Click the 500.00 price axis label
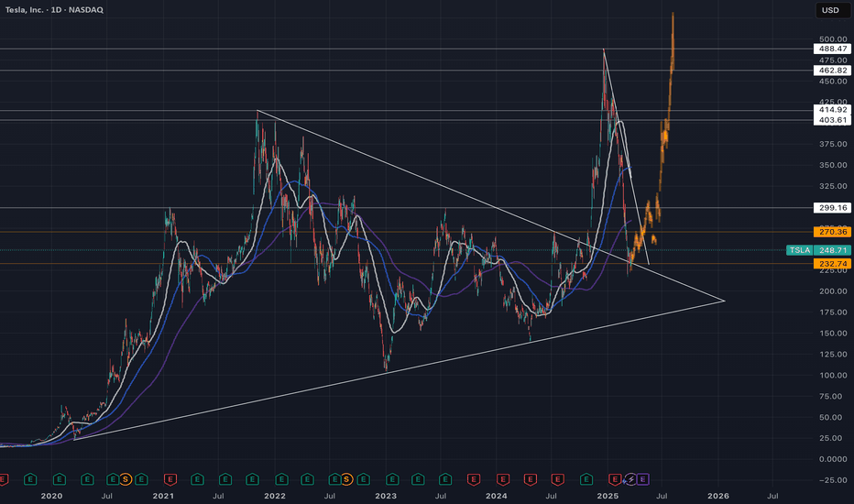Viewport: 854px width, 504px height. (x=833, y=39)
